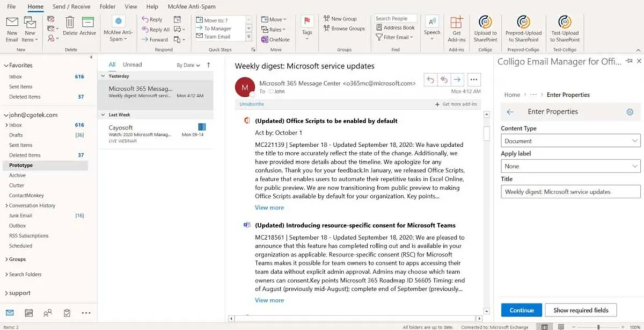Click View more under Microsoft Teams item
The height and width of the screenshot is (330, 644).
pos(269,300)
